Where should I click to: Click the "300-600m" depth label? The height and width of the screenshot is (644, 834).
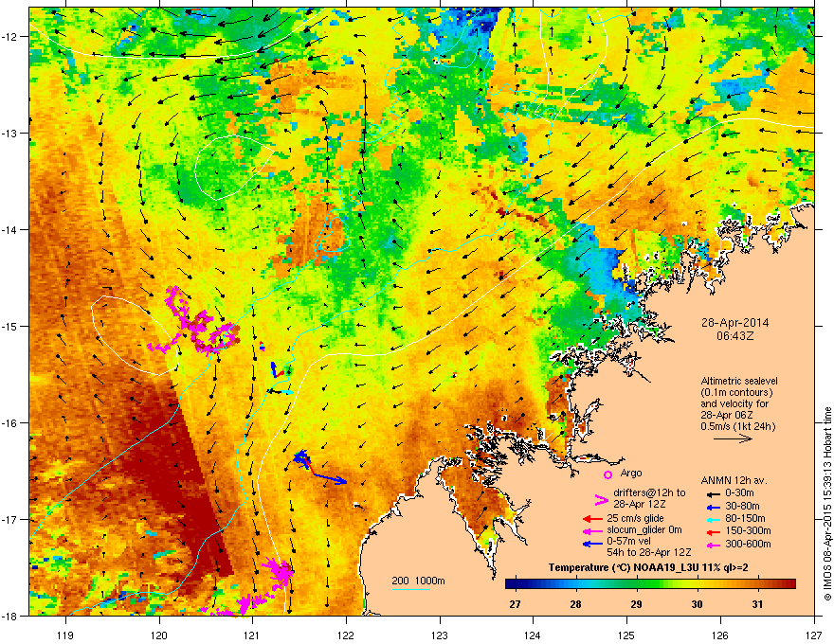748,545
